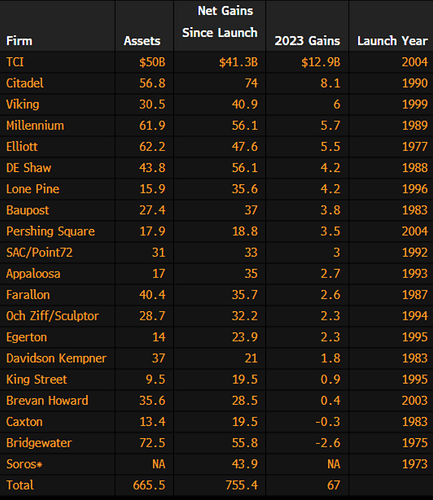This screenshot has height=500, width=433.
Task: Click TCI's $12.9B 2023 gains cell
Action: (321, 62)
